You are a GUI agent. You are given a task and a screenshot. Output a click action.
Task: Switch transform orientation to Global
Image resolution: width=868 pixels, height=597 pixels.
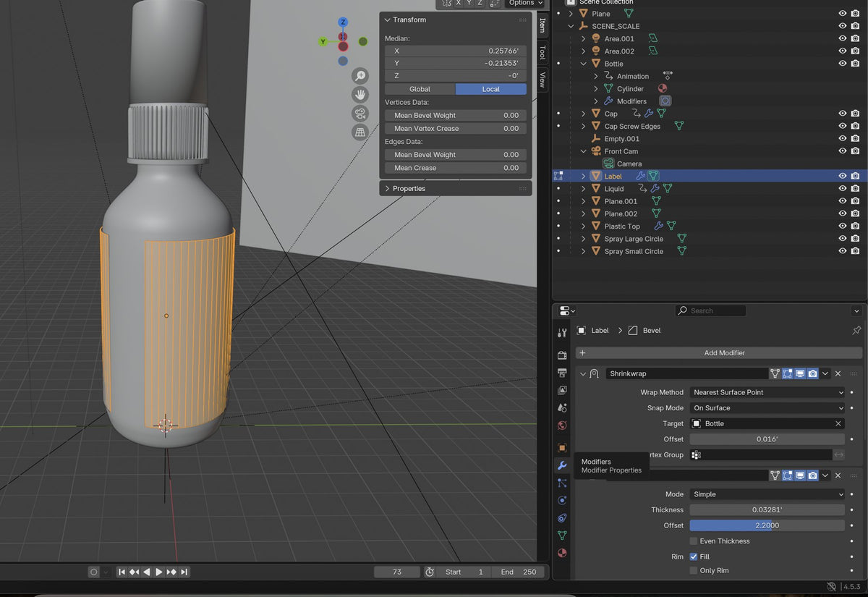(420, 89)
